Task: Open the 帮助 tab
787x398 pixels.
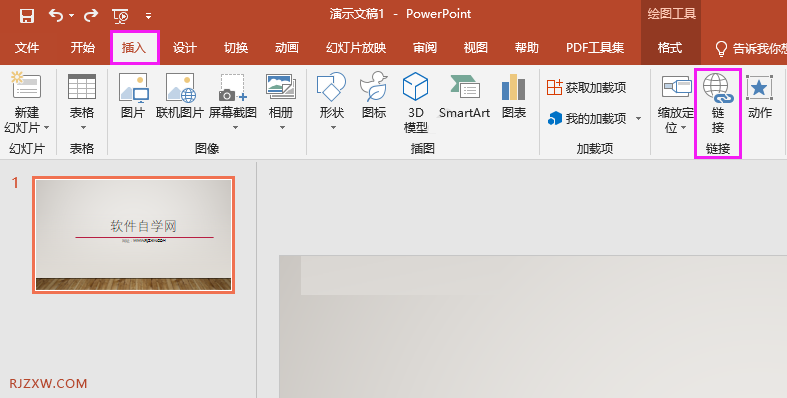Action: [x=527, y=48]
